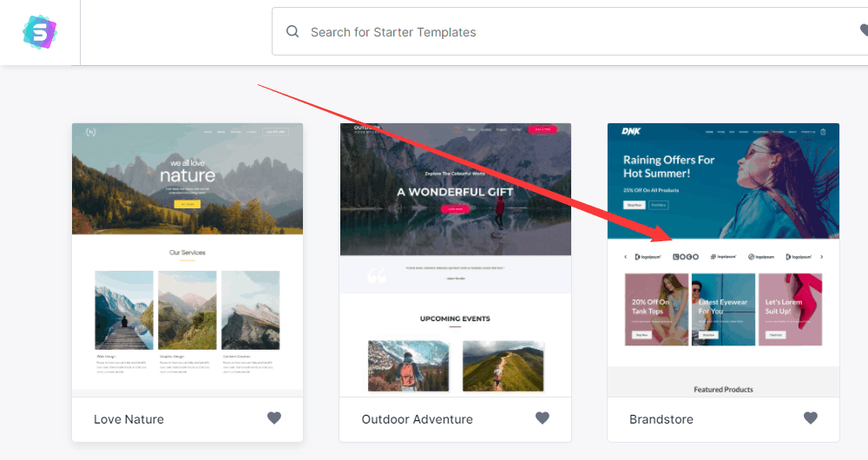Click the Love Nature template title

128,419
